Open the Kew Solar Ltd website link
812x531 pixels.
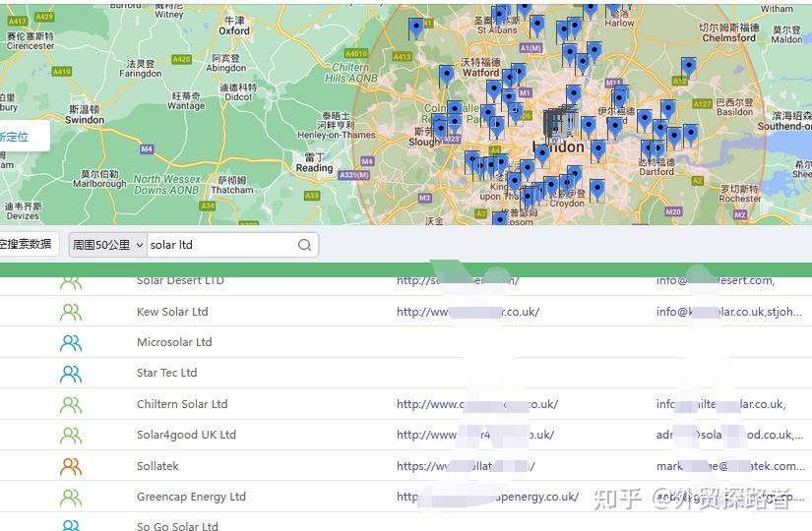point(468,312)
